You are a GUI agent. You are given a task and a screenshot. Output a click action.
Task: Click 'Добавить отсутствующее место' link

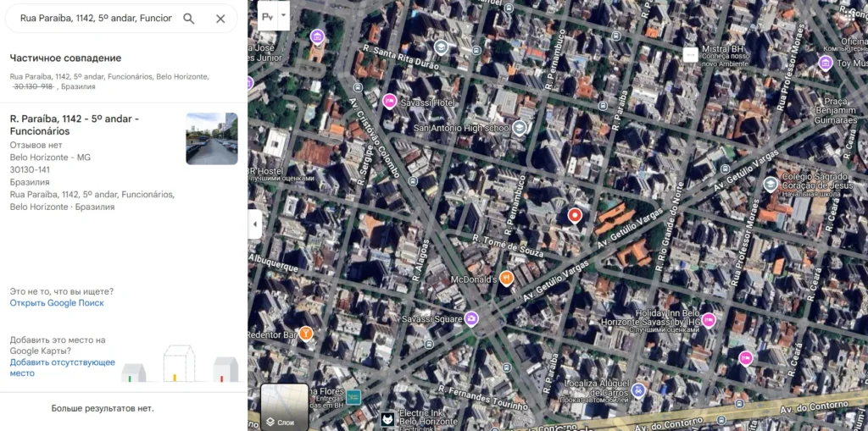tap(62, 367)
